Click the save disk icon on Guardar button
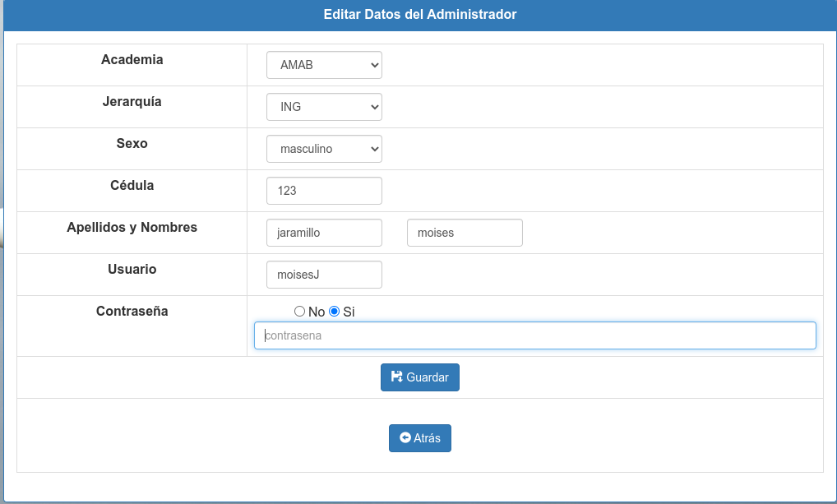The image size is (837, 504). click(396, 377)
